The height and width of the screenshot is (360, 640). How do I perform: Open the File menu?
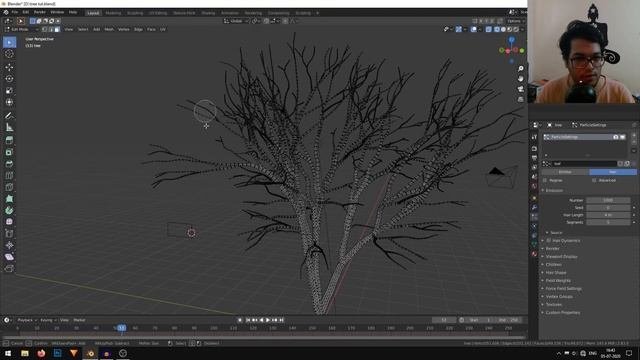point(15,13)
